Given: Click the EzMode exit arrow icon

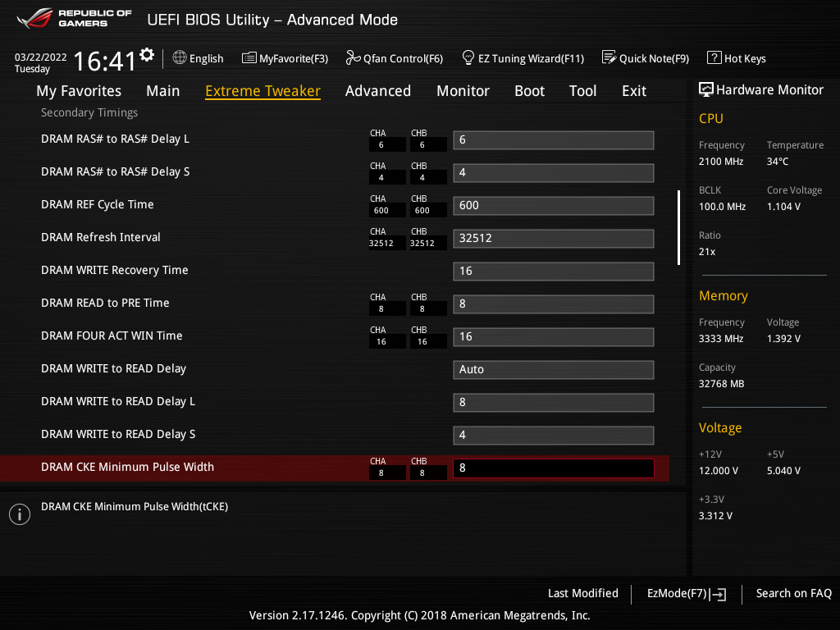Looking at the screenshot, I should tap(718, 594).
